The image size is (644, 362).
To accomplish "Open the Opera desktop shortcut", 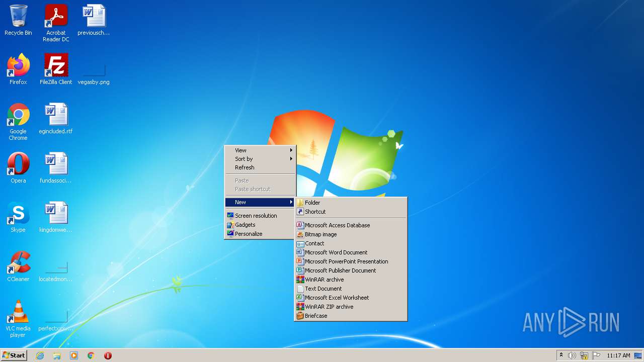I will pyautogui.click(x=18, y=168).
